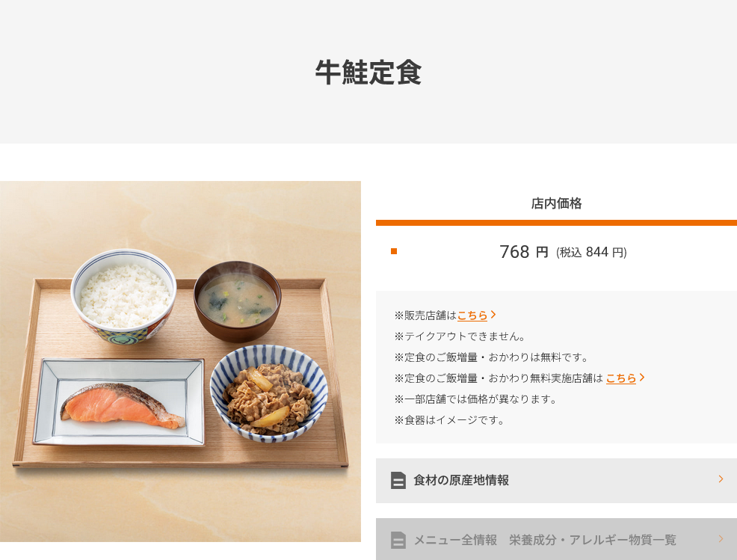This screenshot has height=560, width=737.
Task: Open the ご飯増量 無料実施店舗 こちら link
Action: [621, 378]
